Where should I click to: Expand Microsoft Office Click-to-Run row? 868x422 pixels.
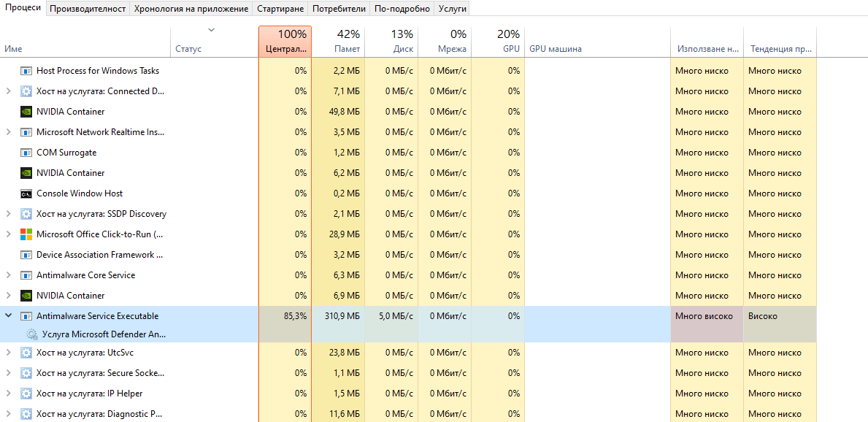click(x=8, y=234)
